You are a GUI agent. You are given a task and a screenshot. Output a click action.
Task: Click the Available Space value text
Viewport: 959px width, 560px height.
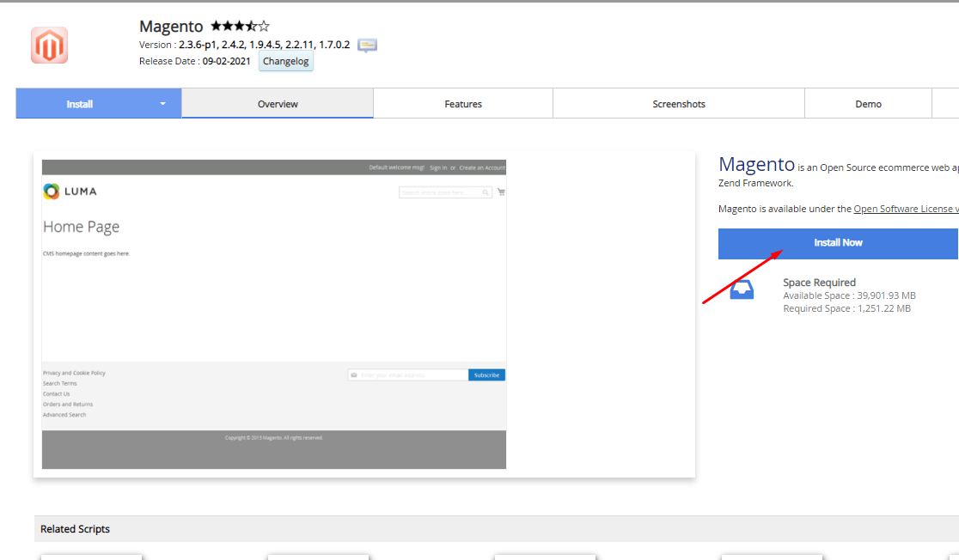[x=886, y=295]
